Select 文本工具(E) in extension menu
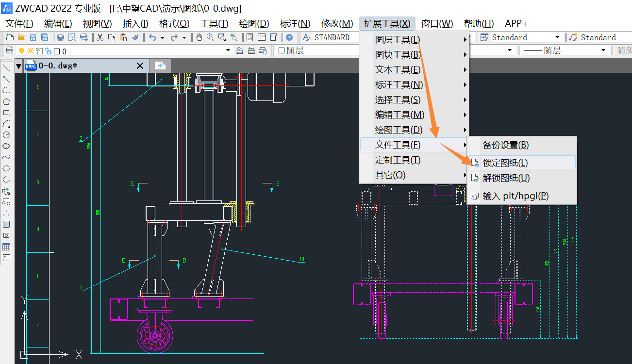This screenshot has height=364, width=632. (415, 69)
